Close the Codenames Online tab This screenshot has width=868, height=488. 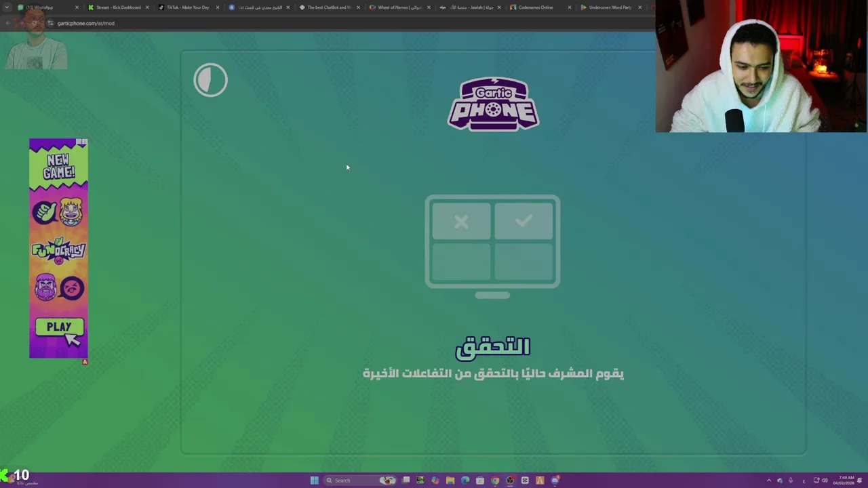(x=569, y=7)
